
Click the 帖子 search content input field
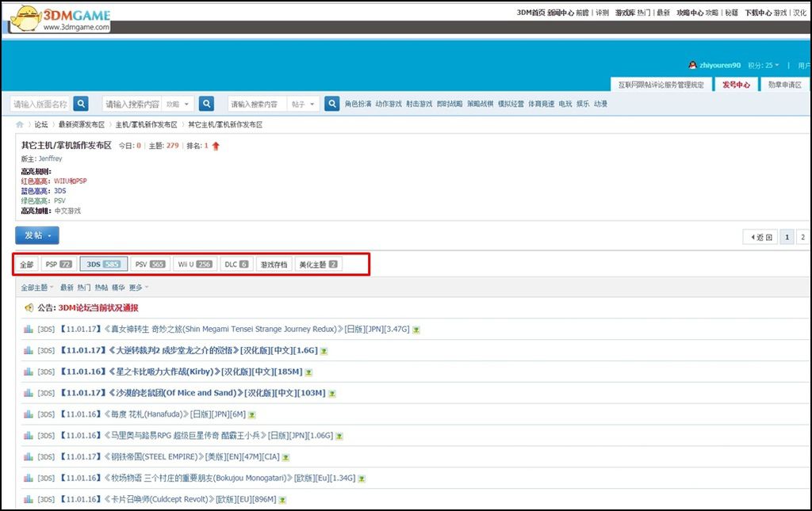(258, 104)
